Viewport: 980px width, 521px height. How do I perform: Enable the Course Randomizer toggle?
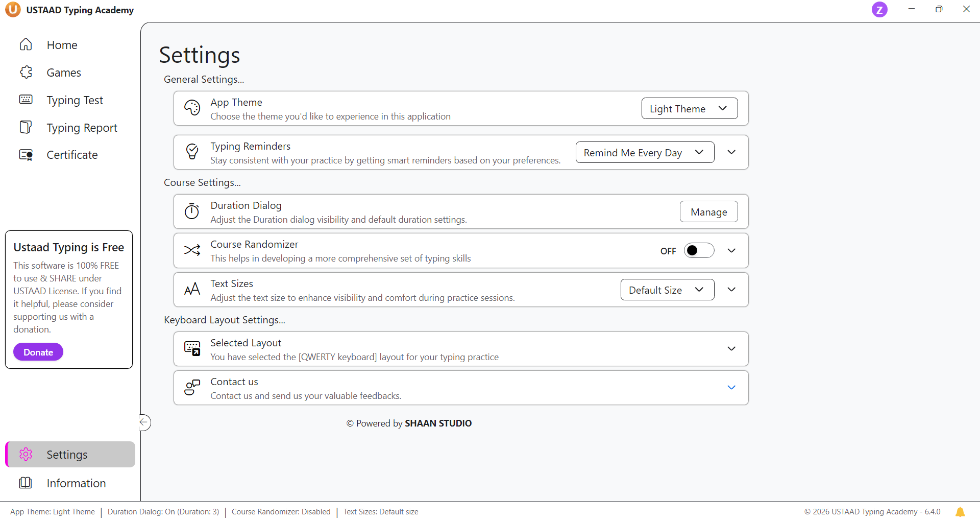[698, 250]
